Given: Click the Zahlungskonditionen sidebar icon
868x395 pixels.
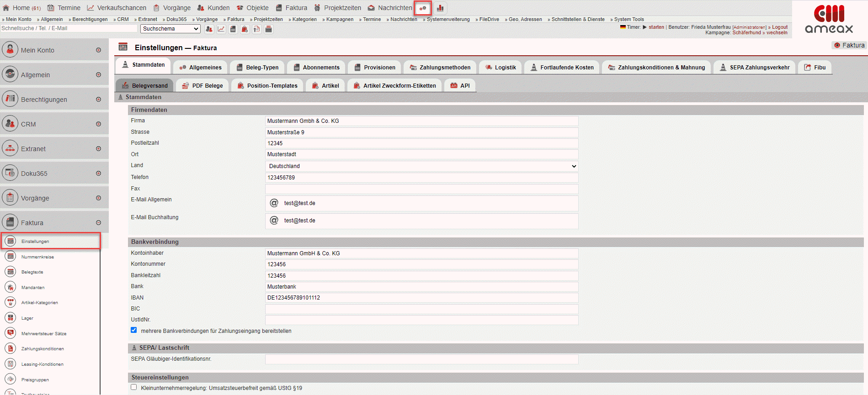Looking at the screenshot, I should coord(11,349).
